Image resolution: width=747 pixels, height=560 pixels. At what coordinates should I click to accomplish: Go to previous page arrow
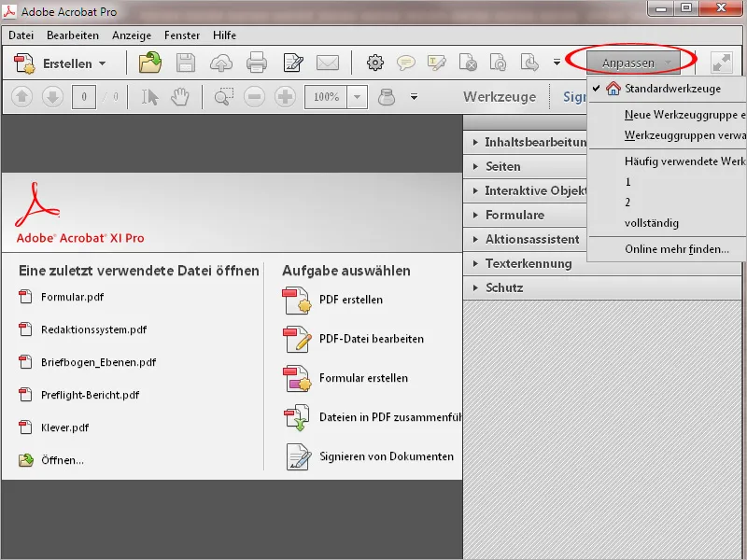[21, 97]
